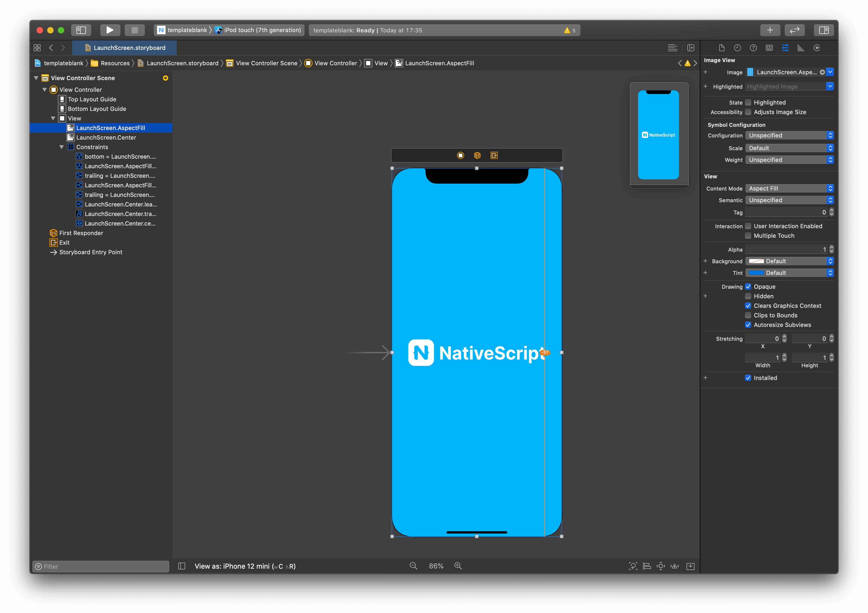Enable the Highlighted state checkbox

tap(748, 102)
